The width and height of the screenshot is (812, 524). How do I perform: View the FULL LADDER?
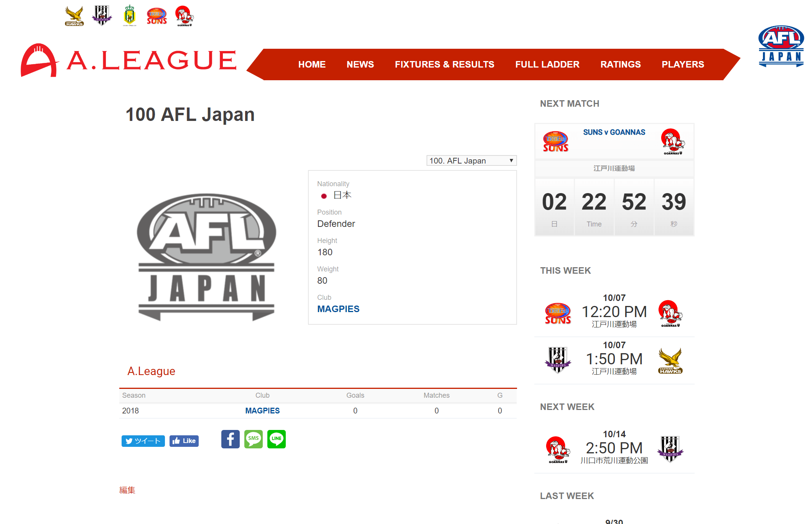(547, 64)
